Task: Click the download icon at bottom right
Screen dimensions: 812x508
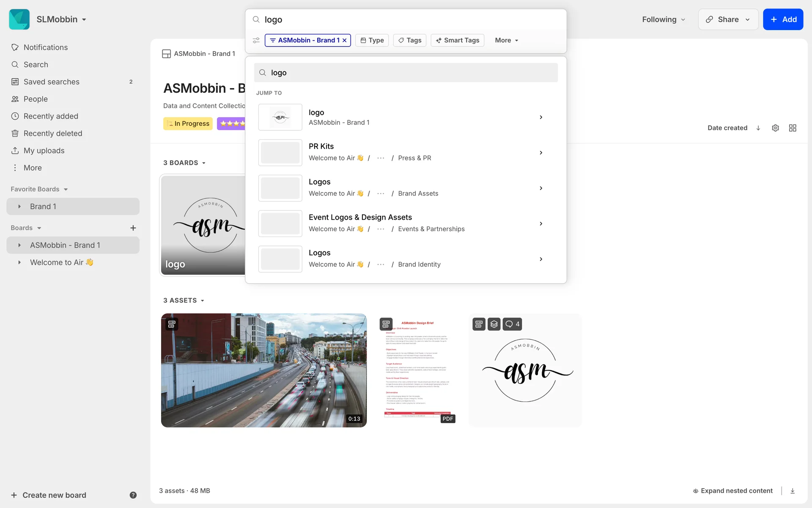Action: (x=793, y=491)
